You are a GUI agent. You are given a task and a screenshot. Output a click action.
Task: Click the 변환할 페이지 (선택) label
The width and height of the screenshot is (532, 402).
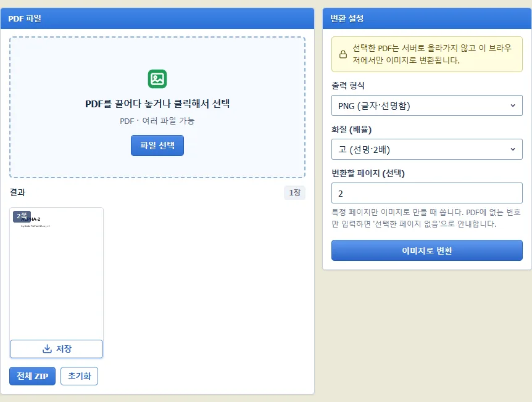pos(368,173)
